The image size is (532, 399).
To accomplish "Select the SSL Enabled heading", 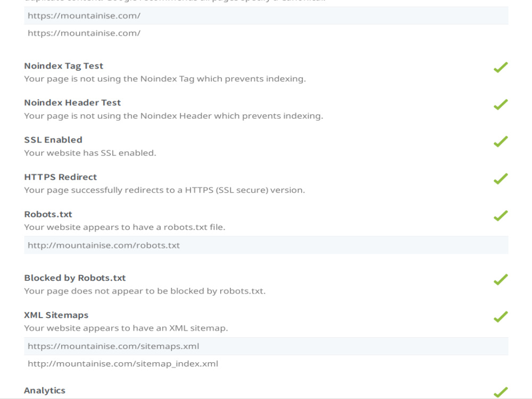I will [53, 140].
